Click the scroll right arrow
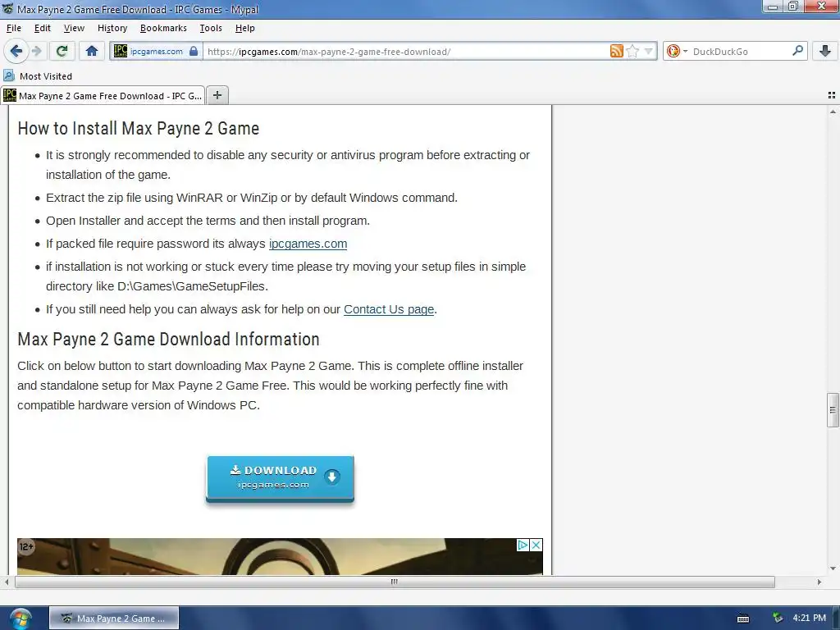 (x=819, y=582)
